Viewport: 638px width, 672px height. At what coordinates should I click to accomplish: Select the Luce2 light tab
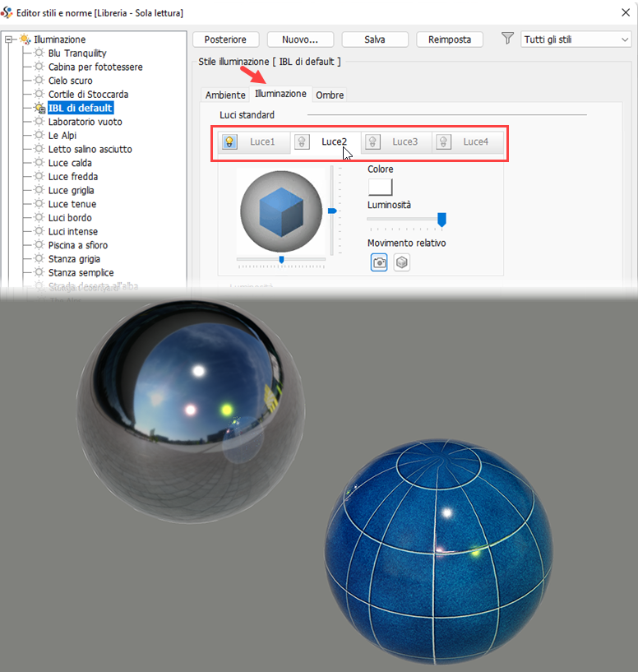coord(335,141)
